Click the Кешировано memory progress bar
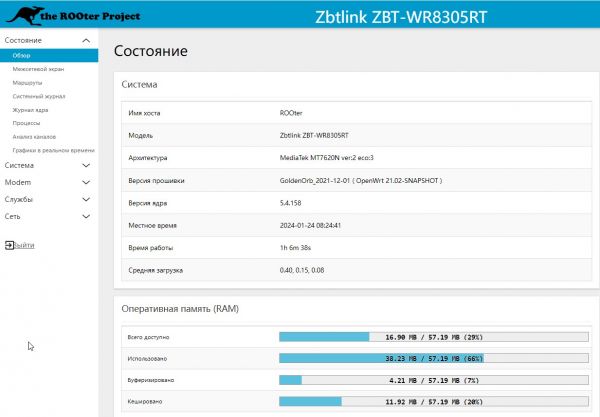This screenshot has width=600, height=417. click(x=434, y=402)
